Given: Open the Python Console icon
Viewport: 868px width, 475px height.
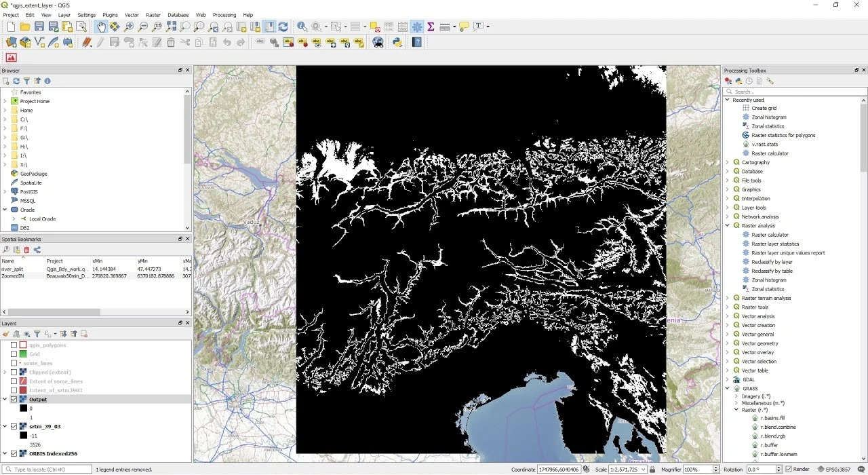Looking at the screenshot, I should coord(397,42).
